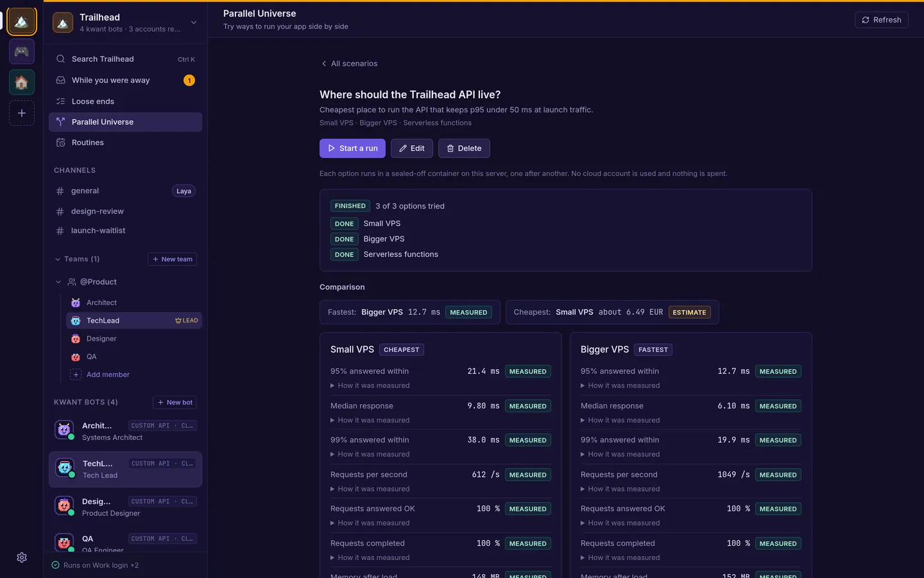Viewport: 924px width, 578px height.
Task: Open settings gear in workspace rail
Action: click(x=21, y=557)
